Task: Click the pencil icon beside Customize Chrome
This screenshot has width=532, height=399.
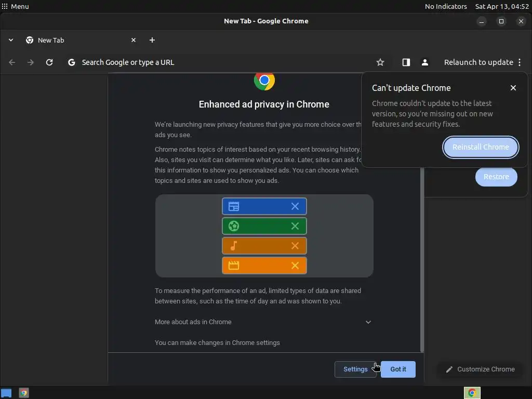Action: click(449, 369)
